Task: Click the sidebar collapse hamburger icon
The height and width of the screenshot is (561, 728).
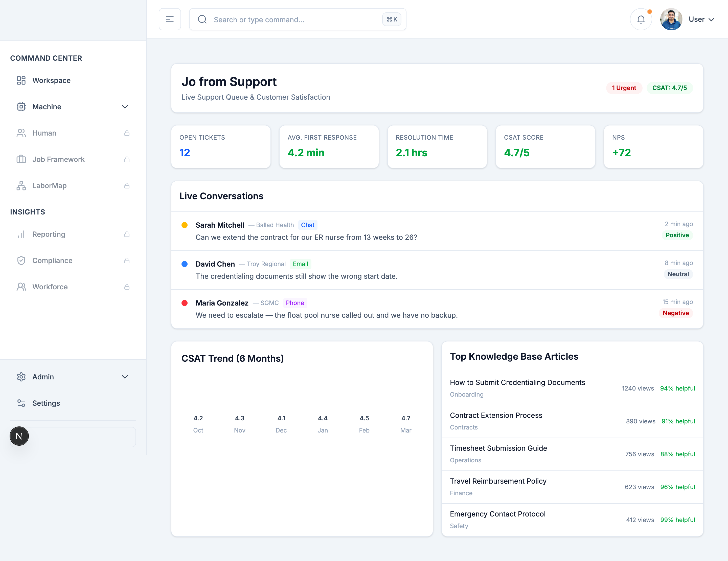Action: (x=170, y=19)
